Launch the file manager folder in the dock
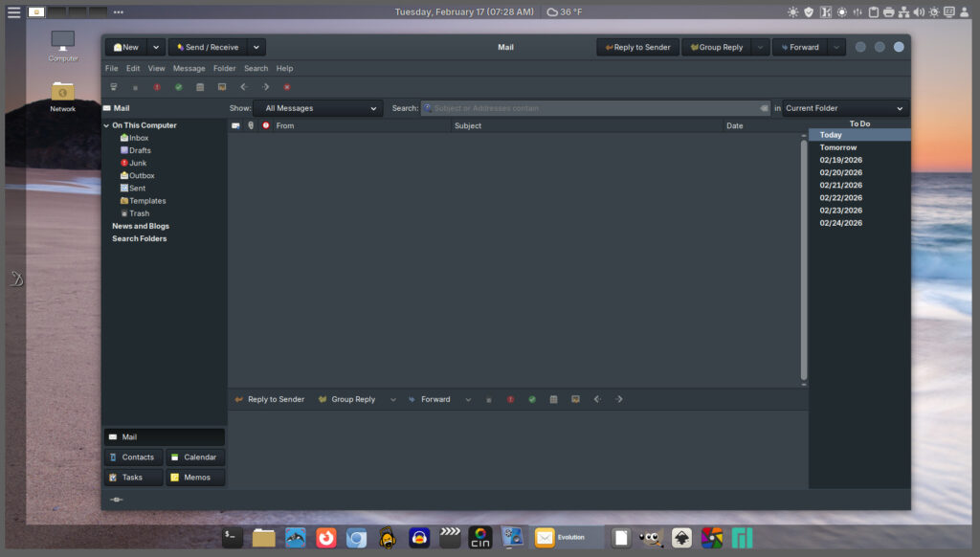980x557 pixels. click(264, 538)
